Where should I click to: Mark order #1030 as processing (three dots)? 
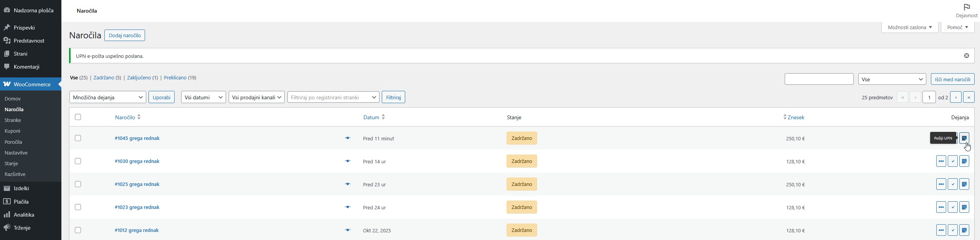(x=941, y=161)
